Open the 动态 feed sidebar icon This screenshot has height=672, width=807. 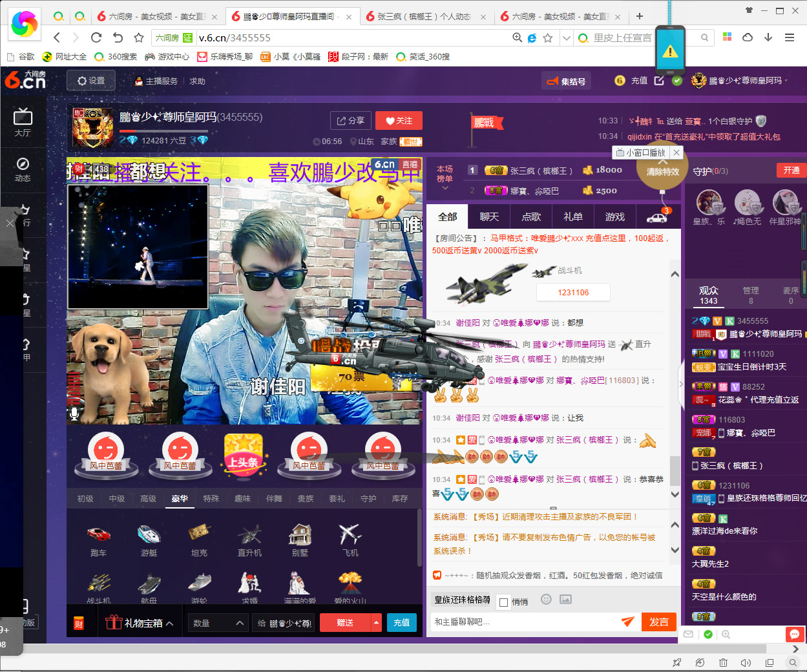(23, 169)
